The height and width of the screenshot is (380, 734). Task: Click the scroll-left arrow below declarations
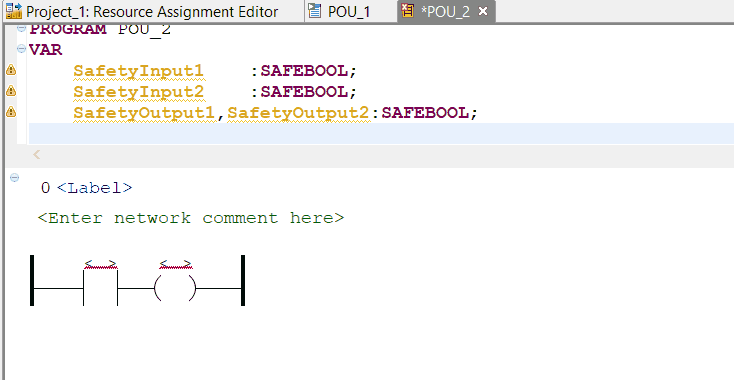point(37,154)
